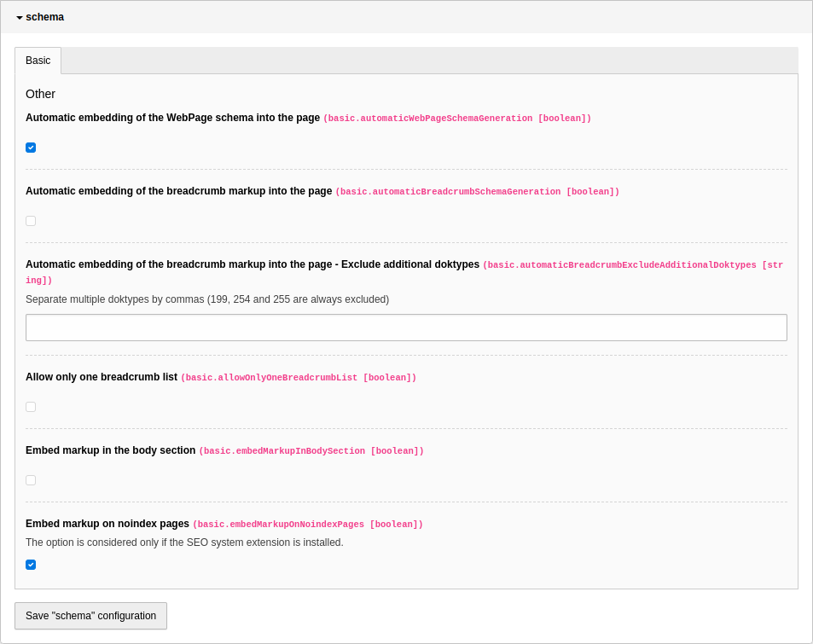This screenshot has height=644, width=813.
Task: Check the embed markup in body section box
Action: point(31,480)
